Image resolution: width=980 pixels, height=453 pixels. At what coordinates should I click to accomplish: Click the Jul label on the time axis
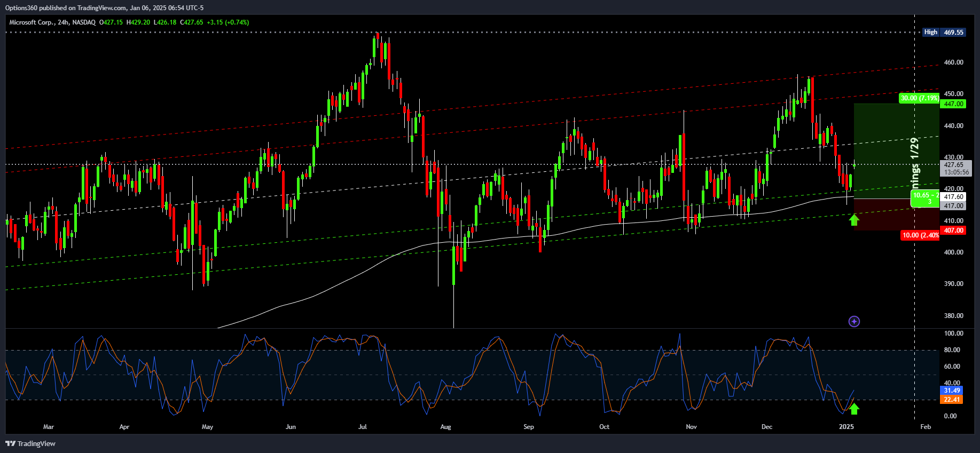point(363,427)
